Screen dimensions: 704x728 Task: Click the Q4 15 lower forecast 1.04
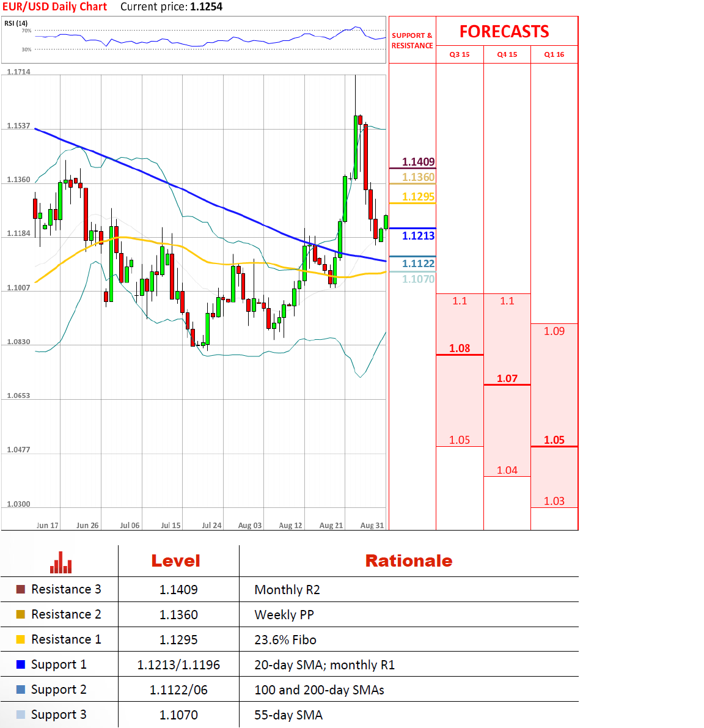507,470
